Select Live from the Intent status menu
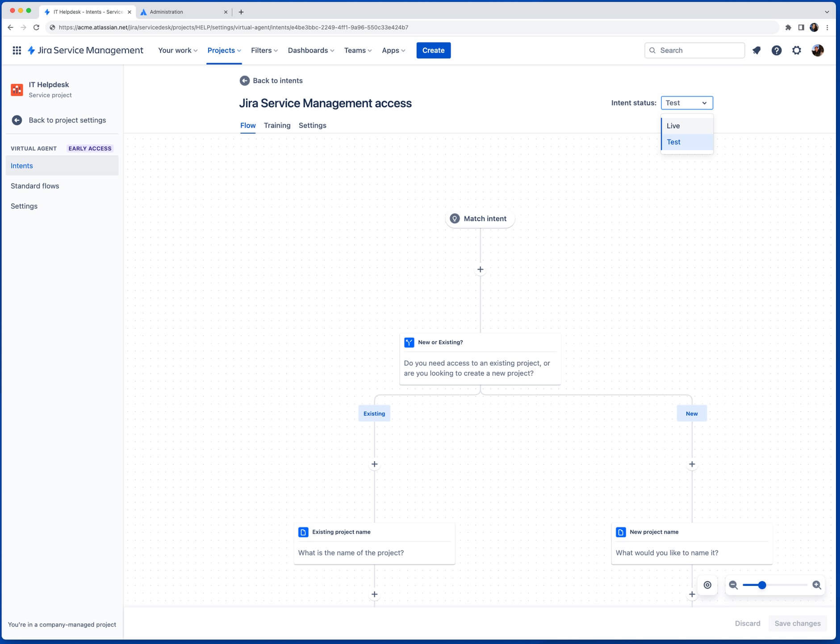Viewport: 840px width, 644px height. 673,126
